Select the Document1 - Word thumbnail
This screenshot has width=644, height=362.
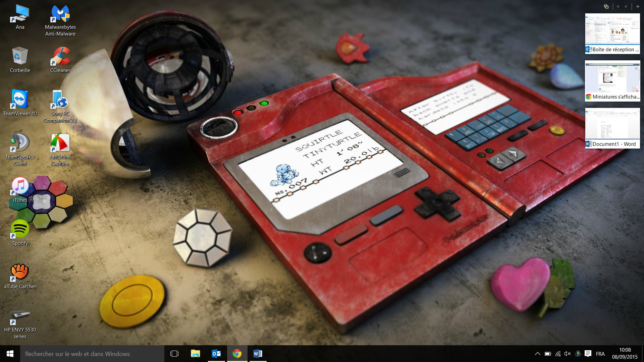point(612,128)
